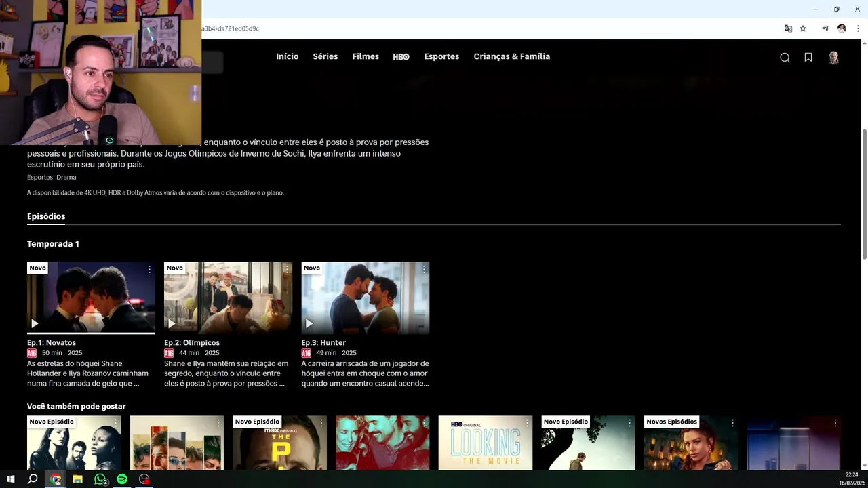Open Windows taskbar search
The height and width of the screenshot is (488, 868).
[33, 479]
